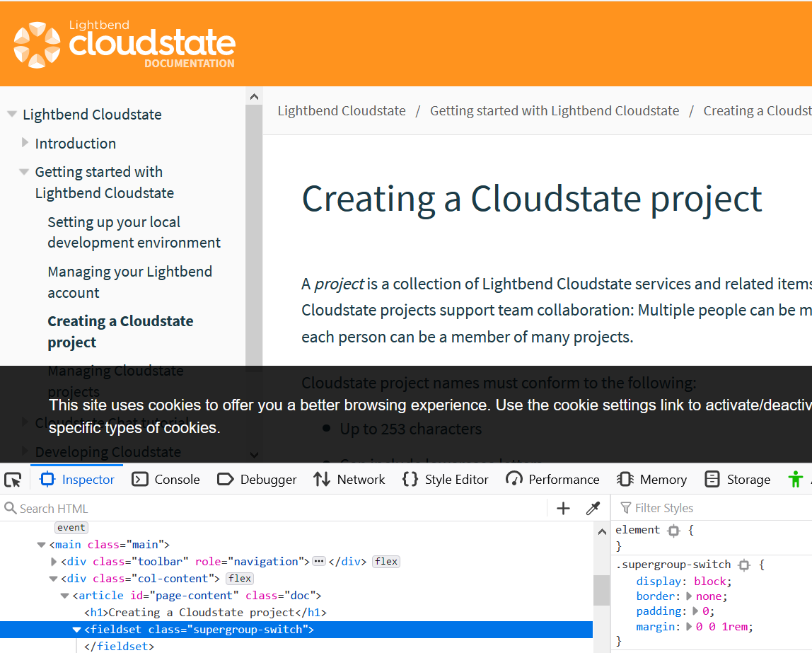Click Getting started with Lightbend Cloudstate breadcrumb
The height and width of the screenshot is (653, 812).
(555, 111)
